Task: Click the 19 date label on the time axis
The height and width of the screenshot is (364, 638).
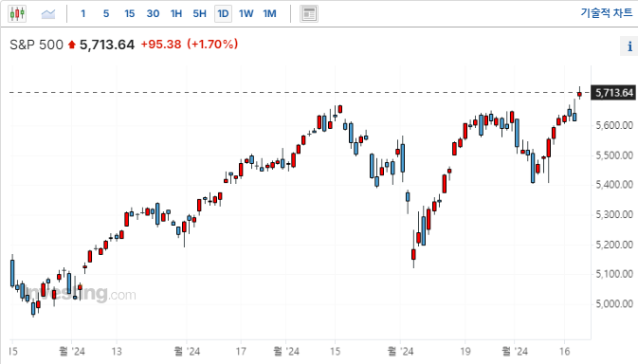Action: 465,351
